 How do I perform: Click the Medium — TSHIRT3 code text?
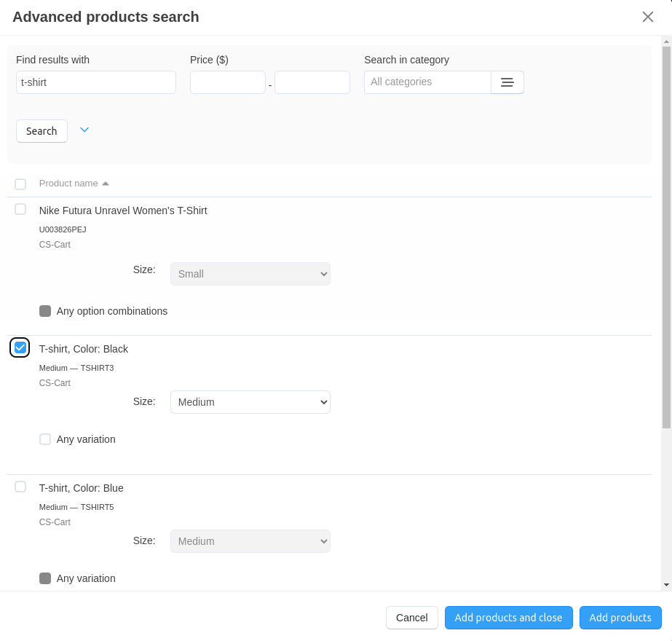76,368
